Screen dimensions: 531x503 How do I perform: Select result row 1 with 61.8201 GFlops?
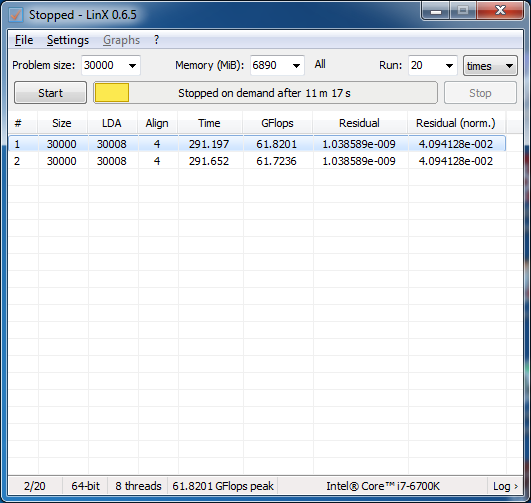point(257,144)
